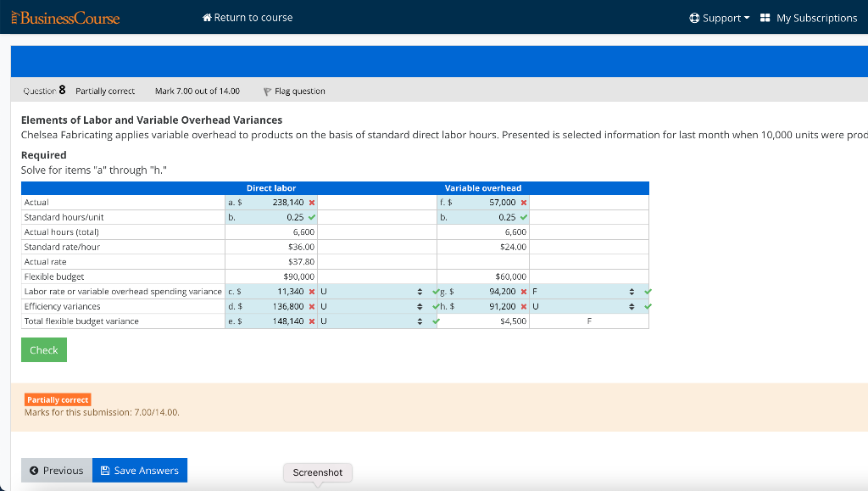Viewport: 868px width, 491px height.
Task: Click the red X beside the 57,000 entry
Action: click(522, 202)
